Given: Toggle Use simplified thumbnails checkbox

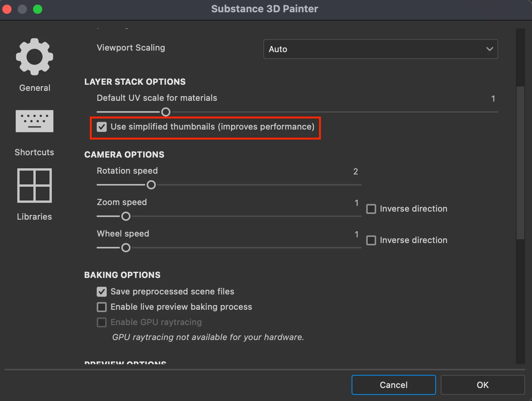Looking at the screenshot, I should [x=102, y=127].
